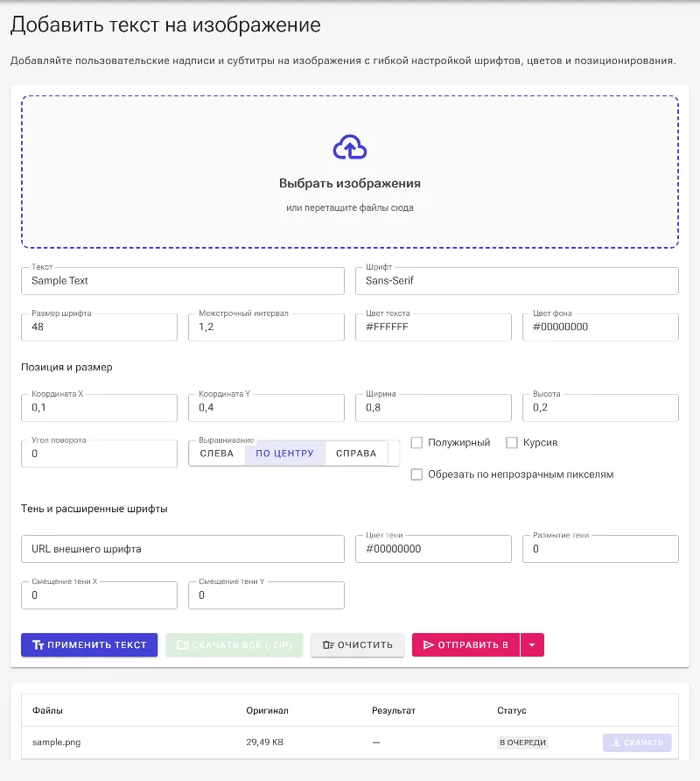This screenshot has height=781, width=700.
Task: Click the Применить текст button
Action: (x=89, y=645)
